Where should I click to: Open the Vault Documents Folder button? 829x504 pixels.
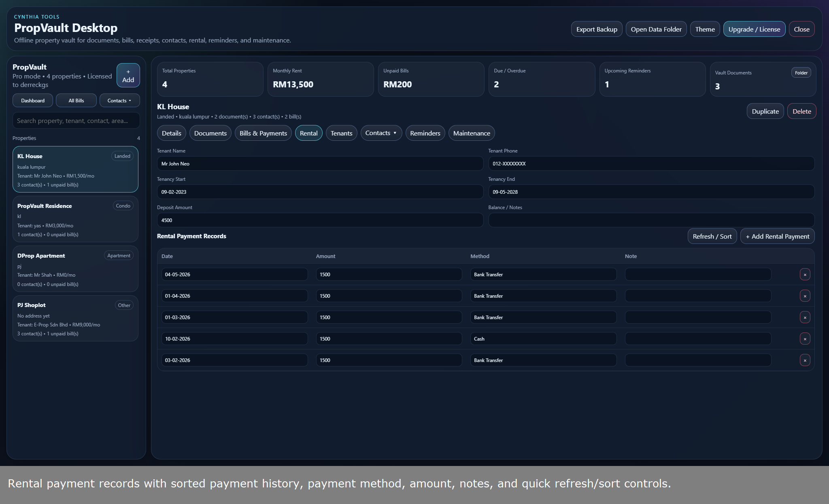coord(801,73)
